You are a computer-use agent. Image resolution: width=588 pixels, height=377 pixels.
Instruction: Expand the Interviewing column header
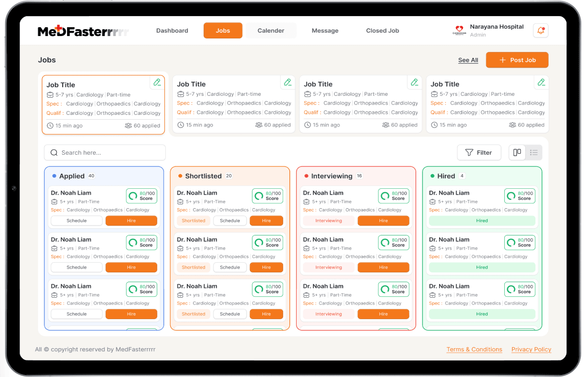pyautogui.click(x=331, y=176)
